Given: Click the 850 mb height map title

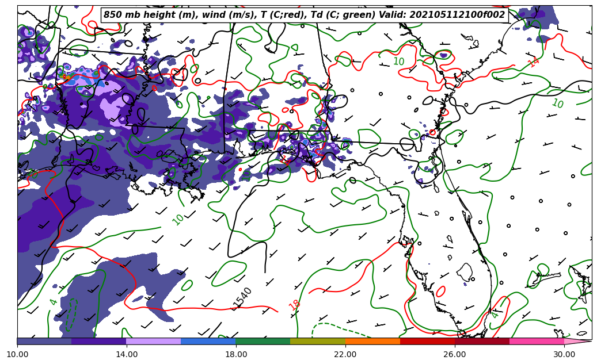Looking at the screenshot, I should [304, 15].
